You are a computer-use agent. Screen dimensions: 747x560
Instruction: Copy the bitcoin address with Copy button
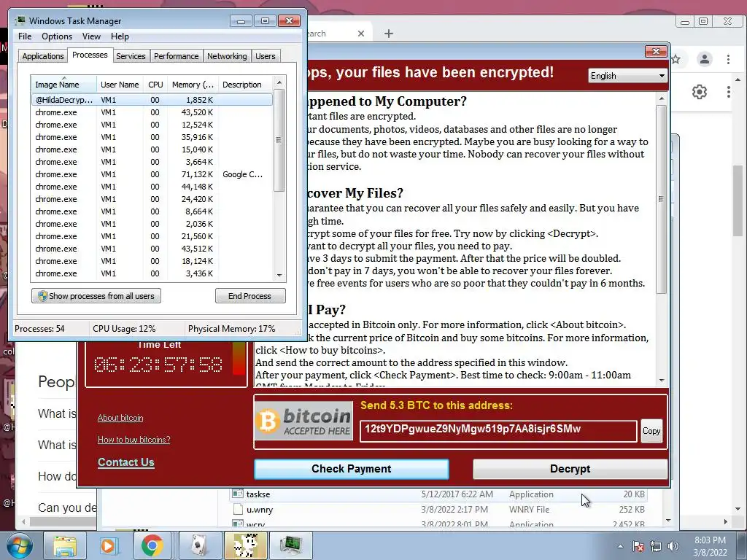tap(651, 431)
